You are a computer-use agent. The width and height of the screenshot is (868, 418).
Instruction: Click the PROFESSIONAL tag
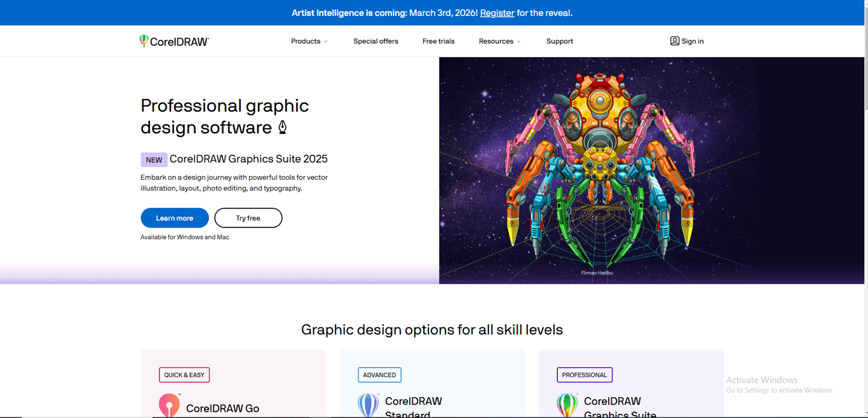click(585, 375)
